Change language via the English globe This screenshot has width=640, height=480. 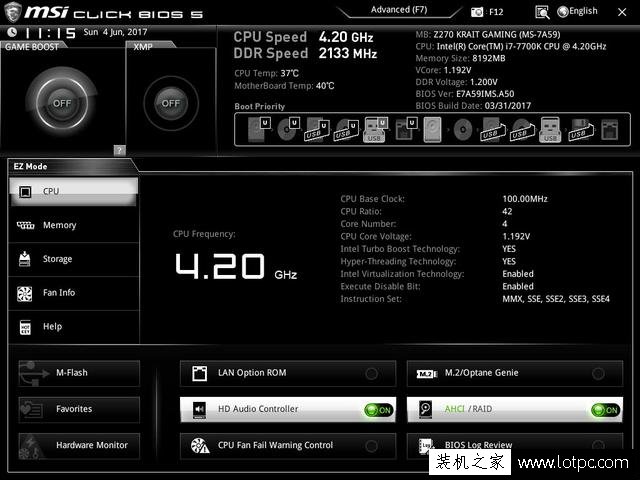[x=577, y=11]
